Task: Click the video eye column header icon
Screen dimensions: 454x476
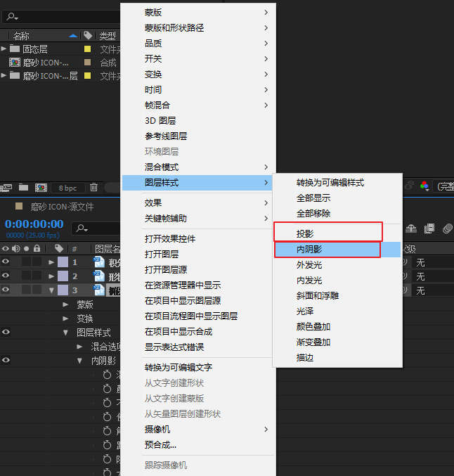Action: pyautogui.click(x=6, y=249)
